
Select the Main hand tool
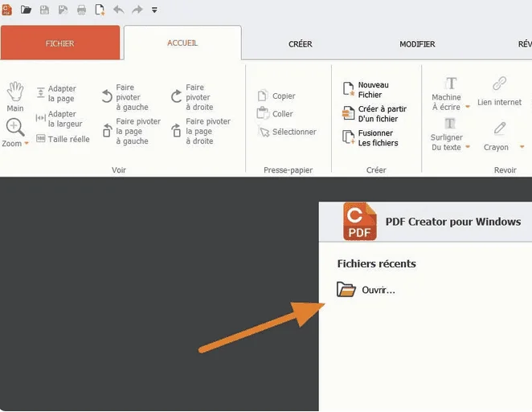[15, 96]
